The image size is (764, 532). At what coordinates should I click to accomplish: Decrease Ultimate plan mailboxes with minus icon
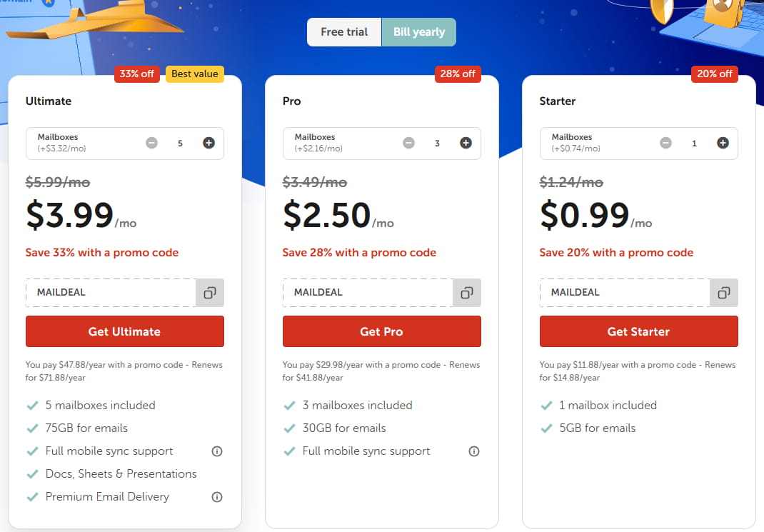click(151, 143)
